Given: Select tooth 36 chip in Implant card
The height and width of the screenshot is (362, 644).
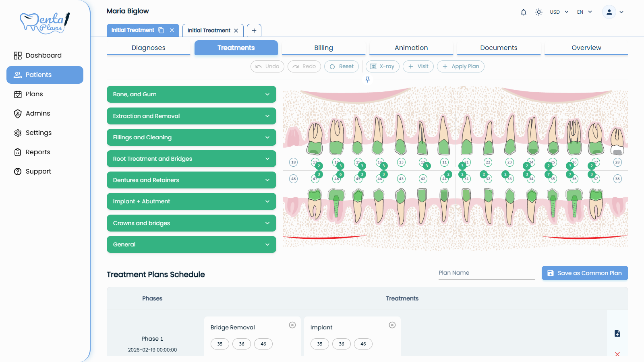Looking at the screenshot, I should (341, 344).
